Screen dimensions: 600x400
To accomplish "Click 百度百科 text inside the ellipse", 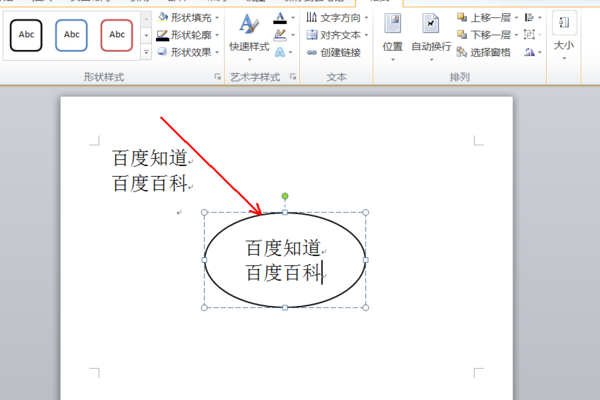I will 283,273.
